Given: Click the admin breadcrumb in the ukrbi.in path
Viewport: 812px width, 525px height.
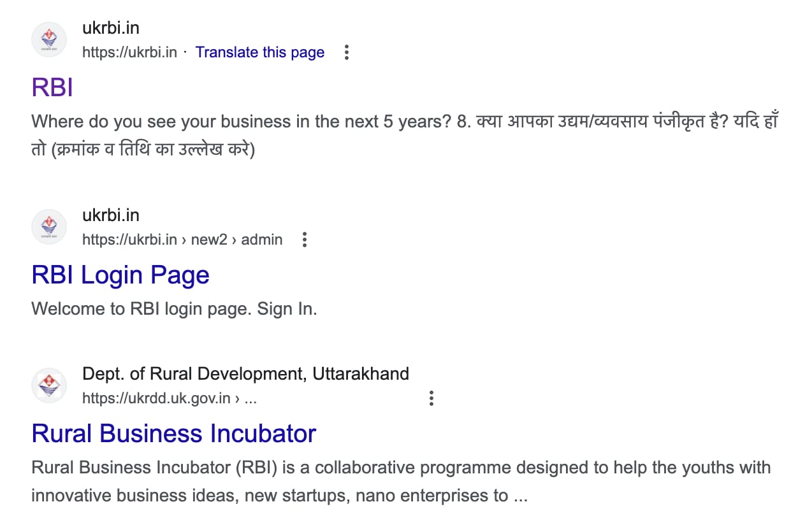Looking at the screenshot, I should [262, 240].
